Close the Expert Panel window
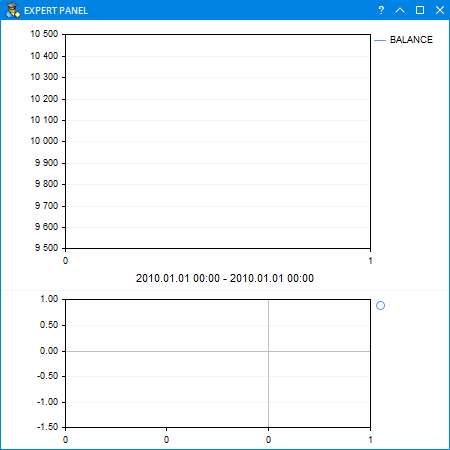 440,10
